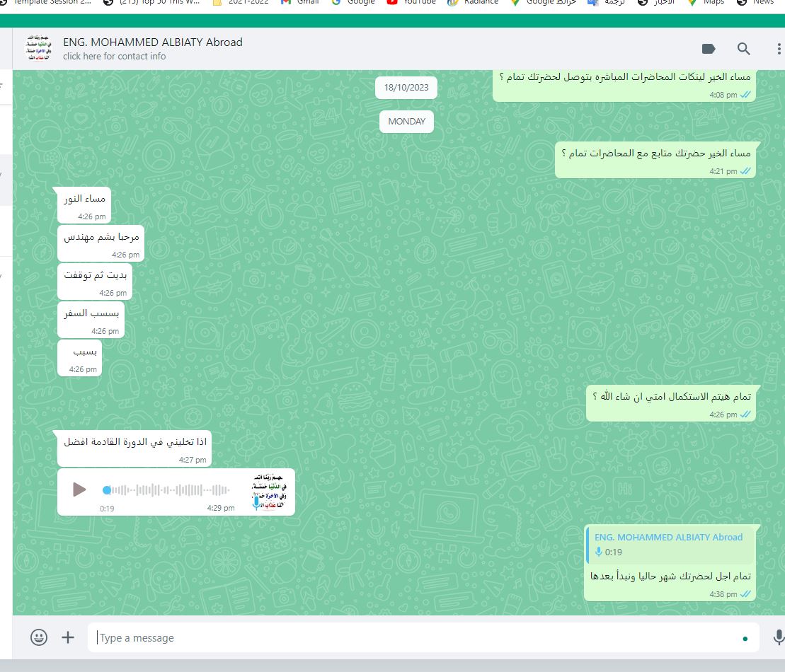Image resolution: width=785 pixels, height=672 pixels.
Task: Select the message "بسسب السفر"
Action: pos(91,320)
